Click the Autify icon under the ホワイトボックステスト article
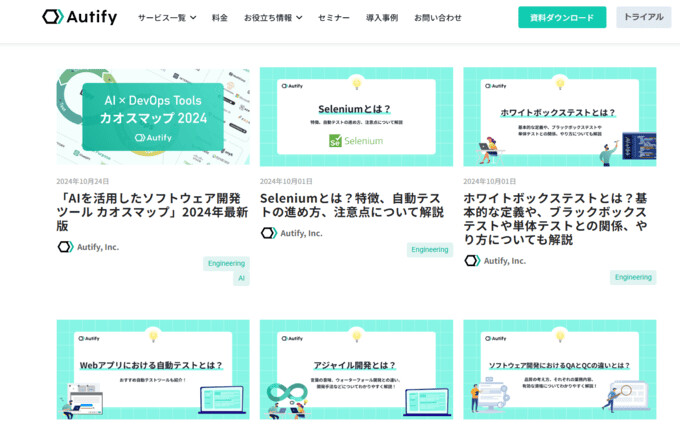Image resolution: width=680 pixels, height=425 pixels. tap(472, 261)
